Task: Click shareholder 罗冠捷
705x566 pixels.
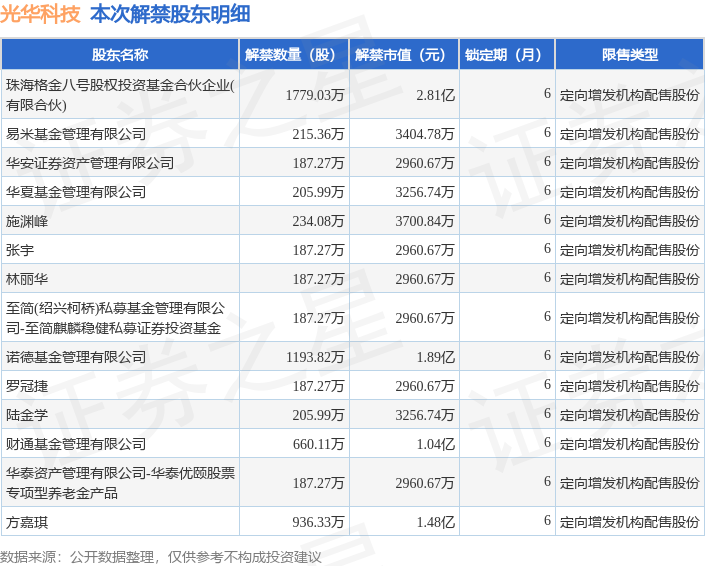Action: (27, 386)
